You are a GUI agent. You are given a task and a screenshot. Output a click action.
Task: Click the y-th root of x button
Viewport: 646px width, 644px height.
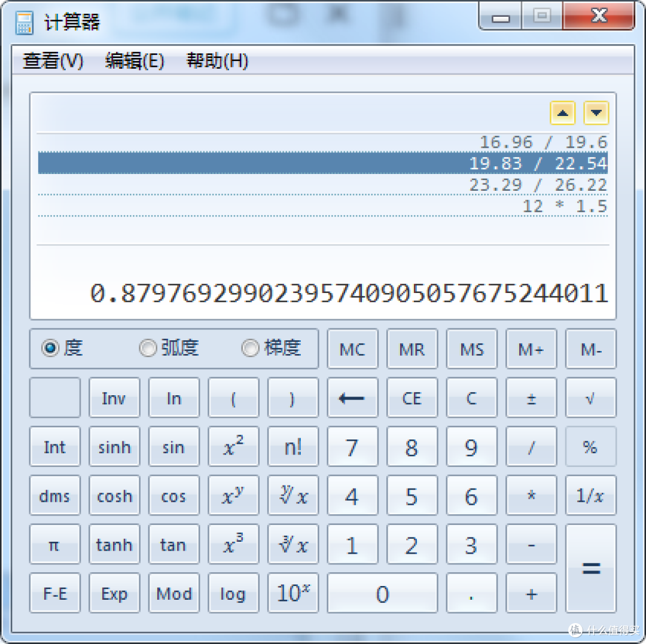click(x=293, y=495)
